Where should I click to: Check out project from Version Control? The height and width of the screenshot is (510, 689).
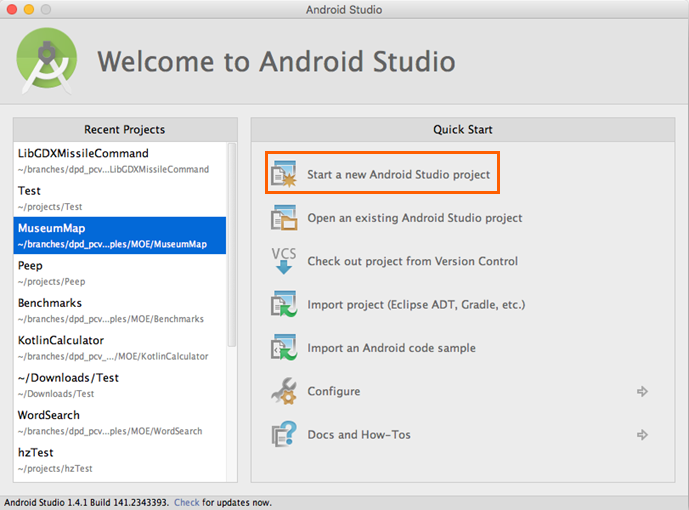pyautogui.click(x=412, y=261)
